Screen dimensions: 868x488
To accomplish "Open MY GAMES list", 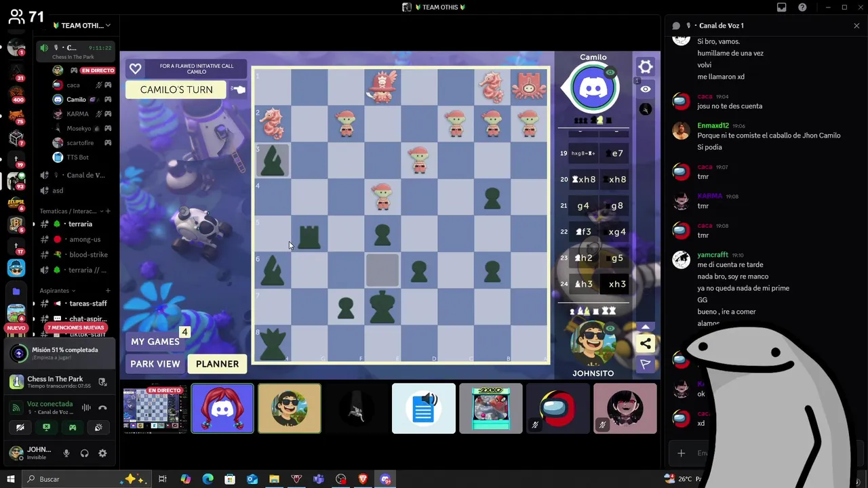I will pyautogui.click(x=155, y=342).
